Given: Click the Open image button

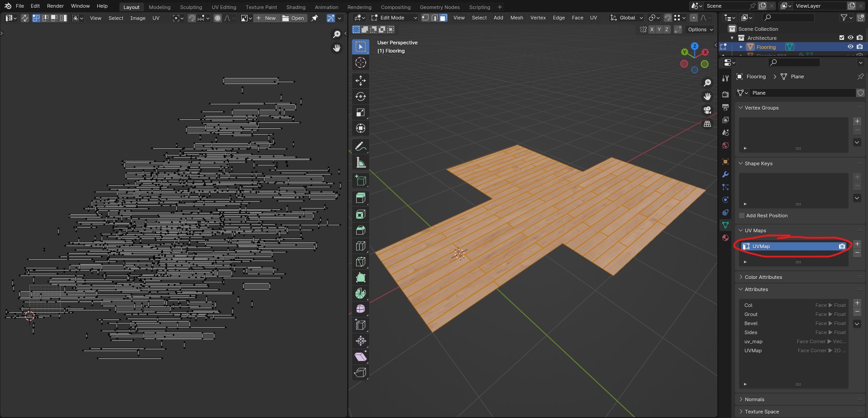Looking at the screenshot, I should tap(293, 18).
